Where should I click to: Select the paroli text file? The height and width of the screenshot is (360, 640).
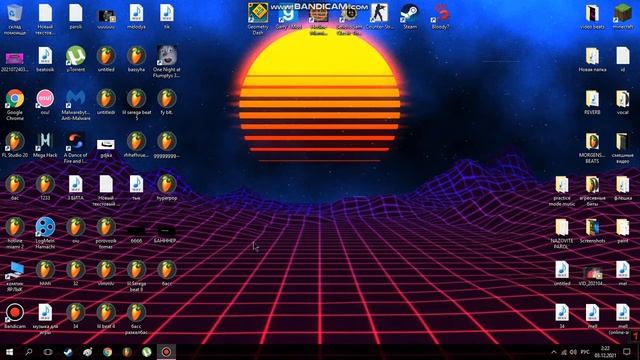pos(76,16)
